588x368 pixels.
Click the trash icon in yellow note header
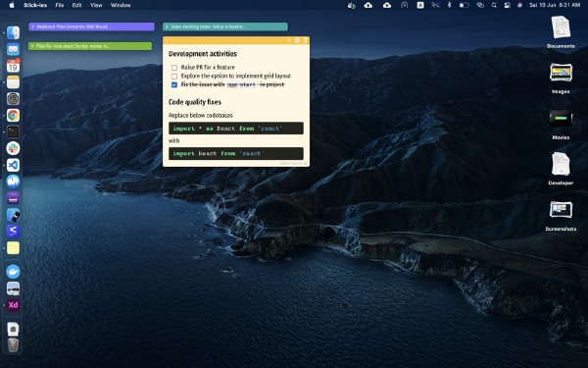pyautogui.click(x=305, y=40)
